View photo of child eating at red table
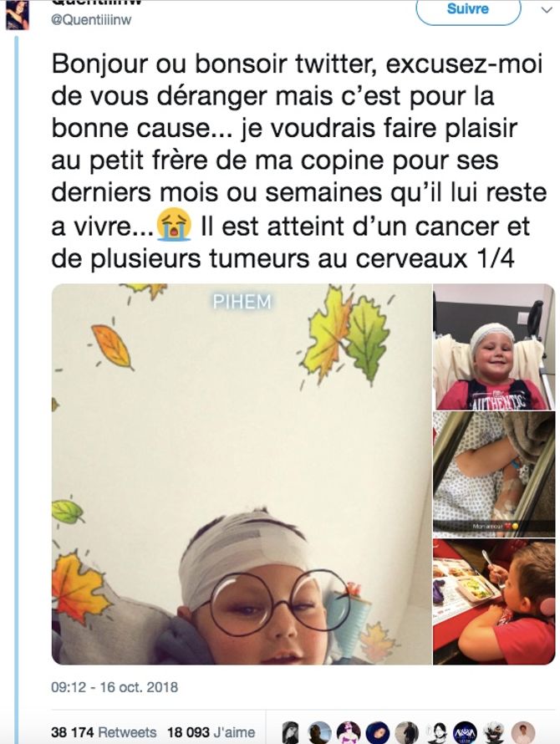Image resolution: width=560 pixels, height=744 pixels. click(494, 601)
